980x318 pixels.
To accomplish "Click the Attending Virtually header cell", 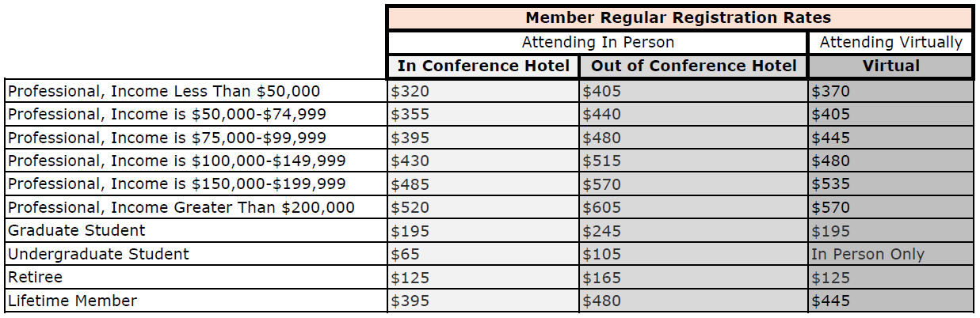I will tap(890, 42).
